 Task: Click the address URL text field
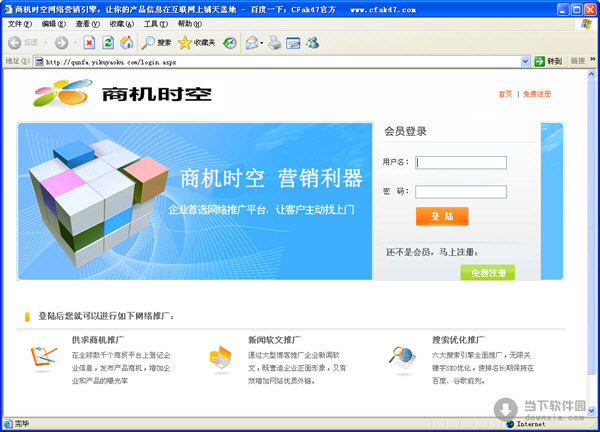[x=282, y=62]
